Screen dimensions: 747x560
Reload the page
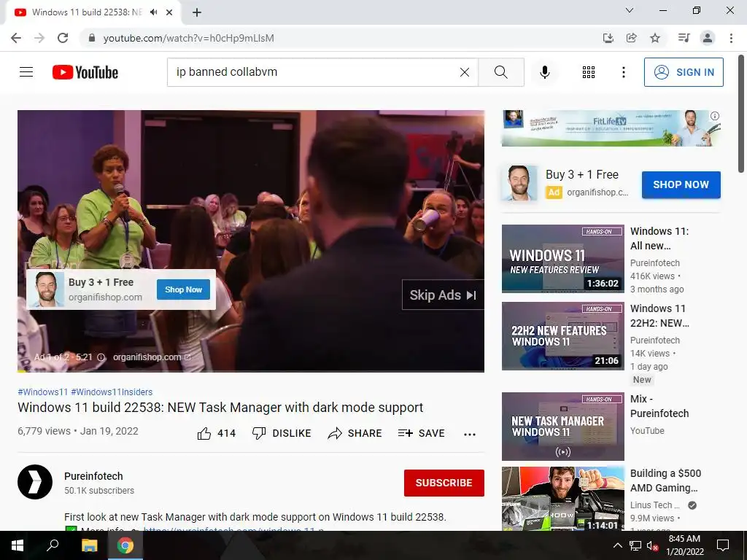[63, 38]
